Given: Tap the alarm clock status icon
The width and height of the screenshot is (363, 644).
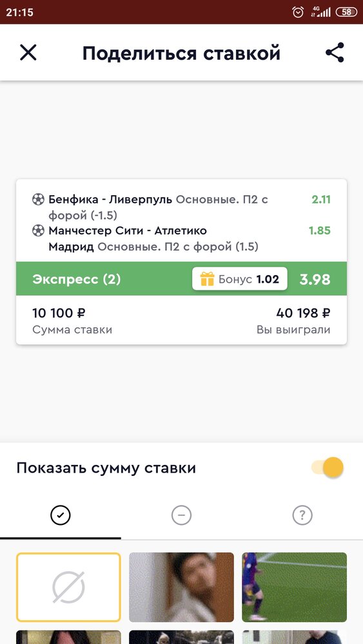Looking at the screenshot, I should pyautogui.click(x=298, y=12).
